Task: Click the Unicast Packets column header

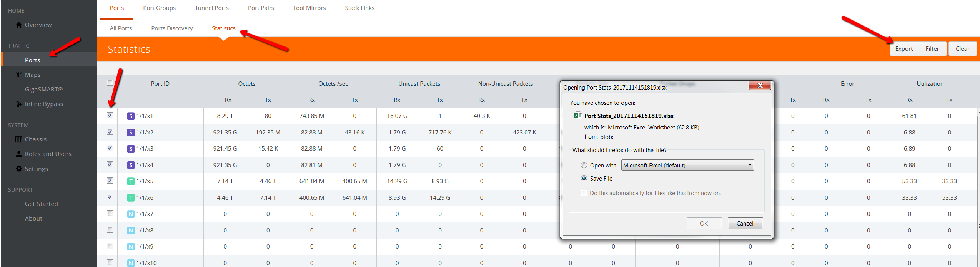Action: coord(419,84)
